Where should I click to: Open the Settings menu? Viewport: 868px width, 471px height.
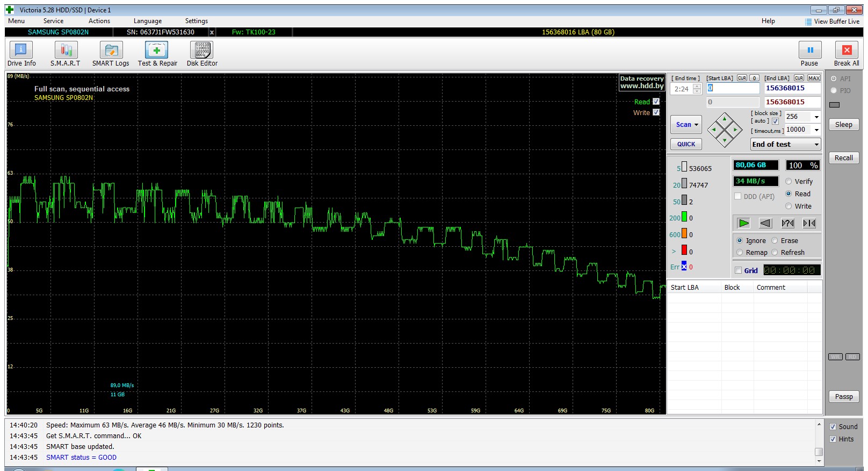pos(197,21)
